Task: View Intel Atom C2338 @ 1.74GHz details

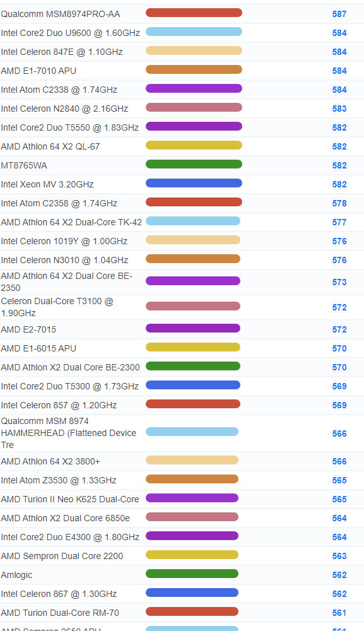Action: (59, 90)
